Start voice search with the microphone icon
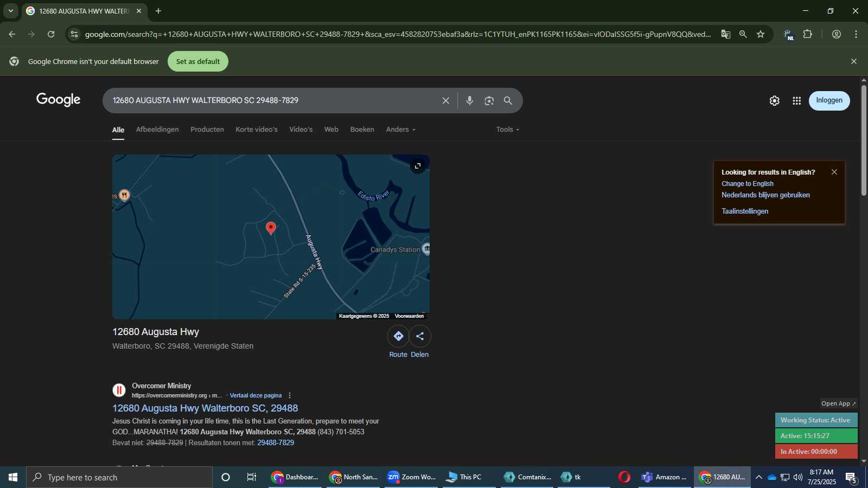Viewport: 868px width, 488px height. coord(470,100)
